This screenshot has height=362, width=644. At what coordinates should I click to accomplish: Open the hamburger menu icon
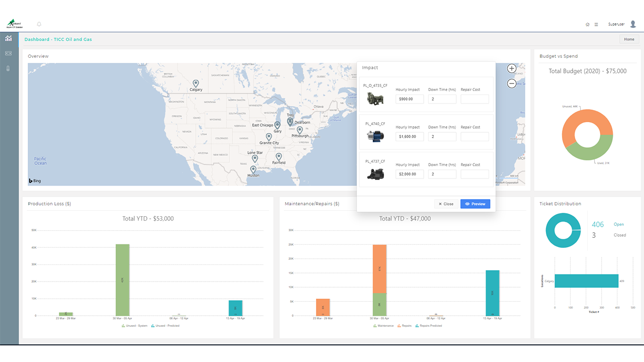[x=596, y=24]
